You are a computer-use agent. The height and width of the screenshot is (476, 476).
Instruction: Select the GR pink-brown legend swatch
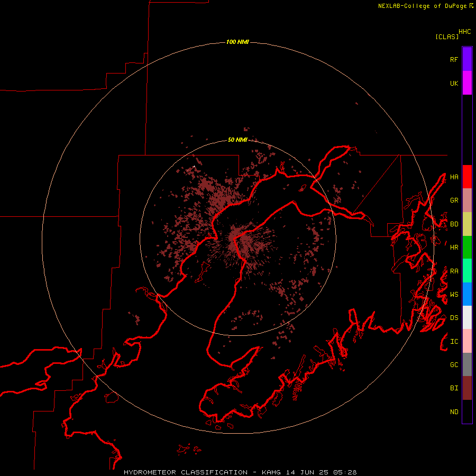(x=467, y=200)
